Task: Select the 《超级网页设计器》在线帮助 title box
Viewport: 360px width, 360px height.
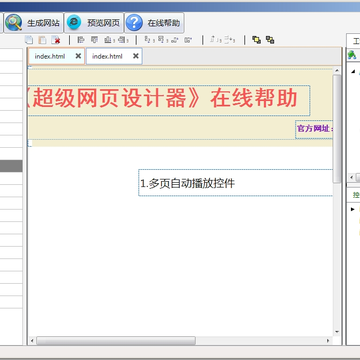Action: 169,100
